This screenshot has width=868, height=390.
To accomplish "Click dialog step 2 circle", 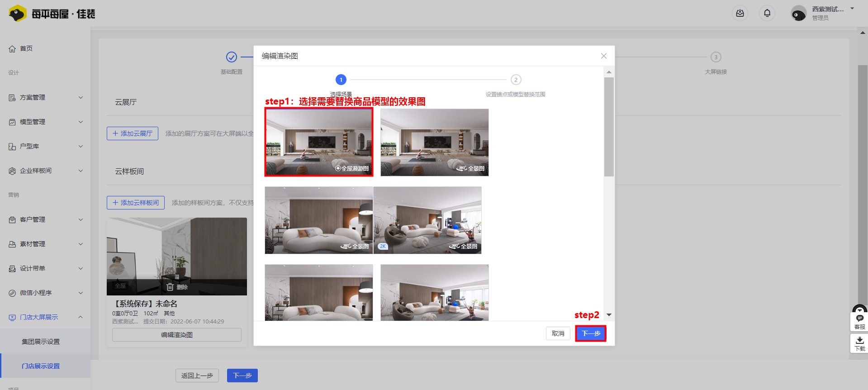I will [516, 80].
